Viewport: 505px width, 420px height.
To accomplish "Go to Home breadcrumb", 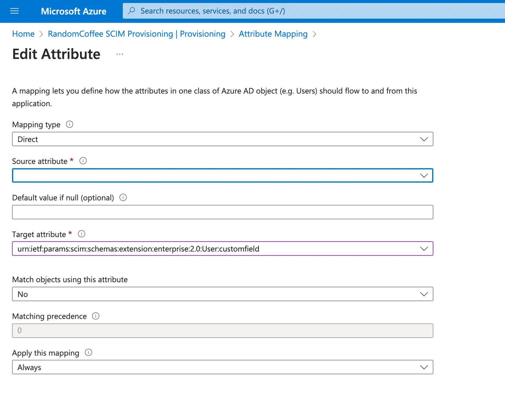I will (23, 34).
